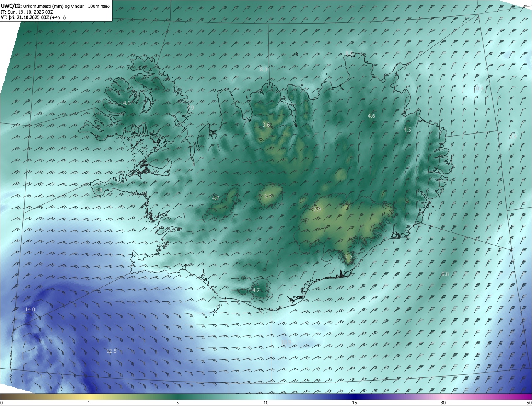Click the 4.6 value over the Westfjords

(127, 103)
